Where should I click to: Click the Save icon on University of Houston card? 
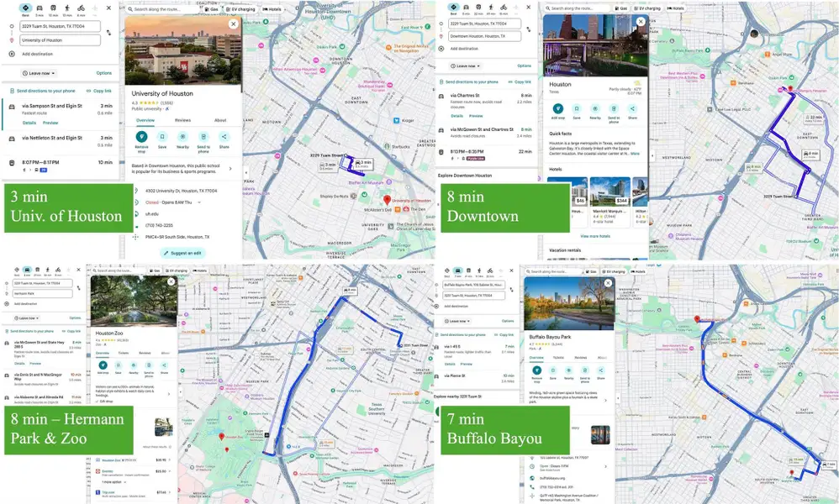pos(161,136)
